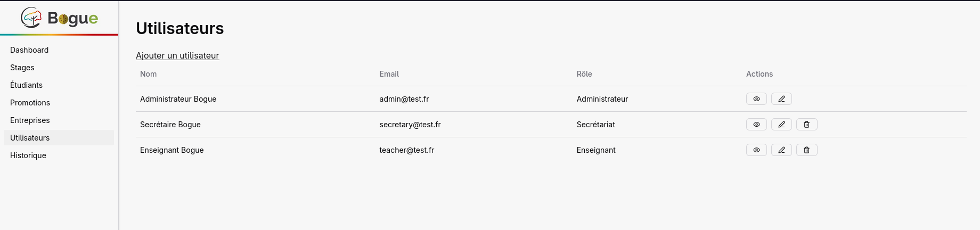
Task: Delete the Enseignant Bogue user
Action: 806,150
